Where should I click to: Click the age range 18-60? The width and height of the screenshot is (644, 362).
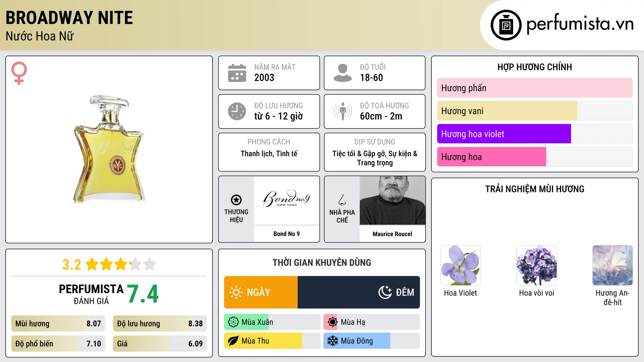[371, 78]
